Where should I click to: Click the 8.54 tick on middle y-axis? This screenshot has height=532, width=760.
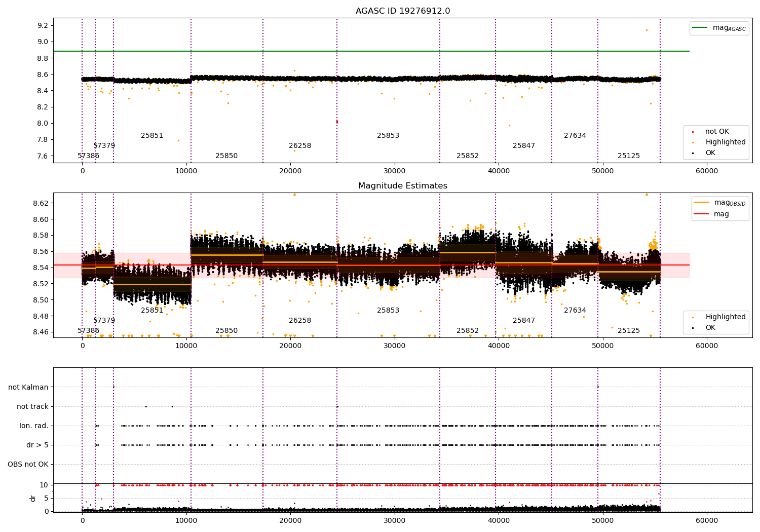[41, 268]
